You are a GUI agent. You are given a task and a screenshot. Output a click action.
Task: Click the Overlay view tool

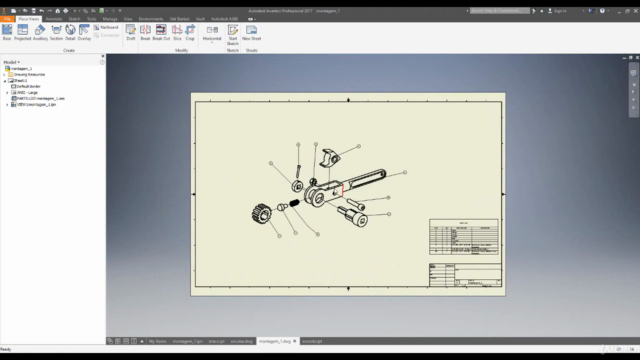pyautogui.click(x=84, y=32)
